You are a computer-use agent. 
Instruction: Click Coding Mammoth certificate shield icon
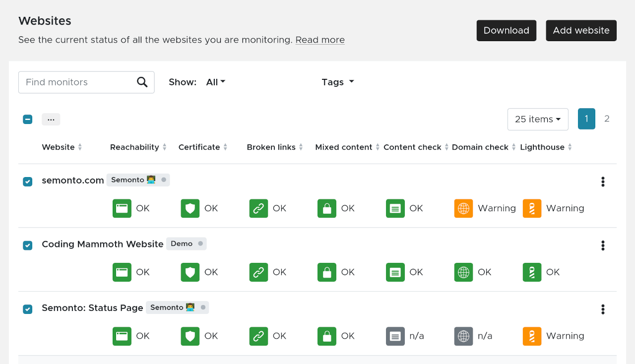coord(190,272)
